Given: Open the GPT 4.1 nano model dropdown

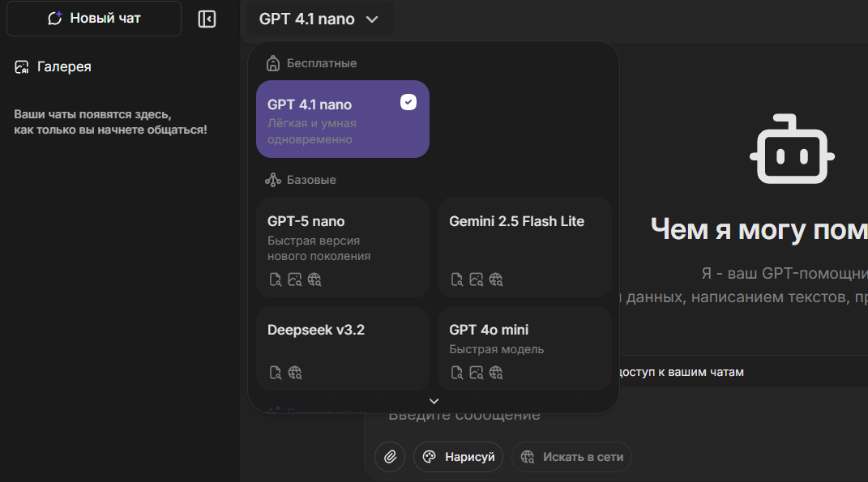Looking at the screenshot, I should (x=319, y=19).
